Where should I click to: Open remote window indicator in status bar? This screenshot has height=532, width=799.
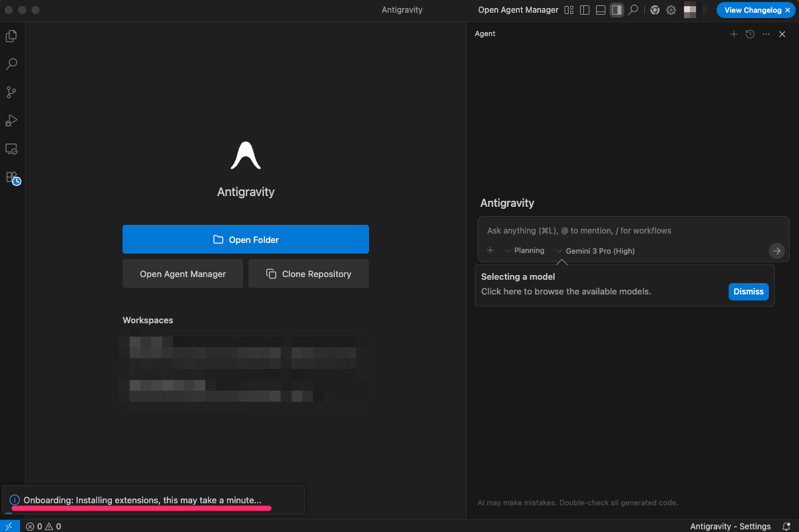pos(9,526)
